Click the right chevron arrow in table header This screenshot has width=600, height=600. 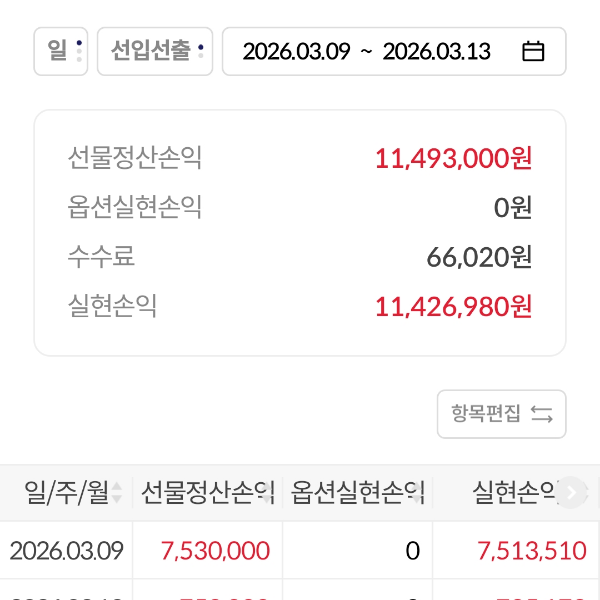[571, 492]
